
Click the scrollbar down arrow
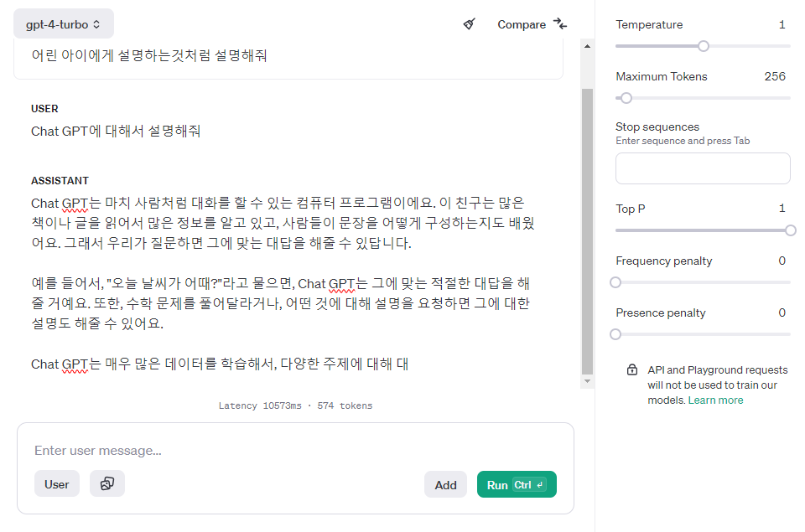click(x=587, y=381)
